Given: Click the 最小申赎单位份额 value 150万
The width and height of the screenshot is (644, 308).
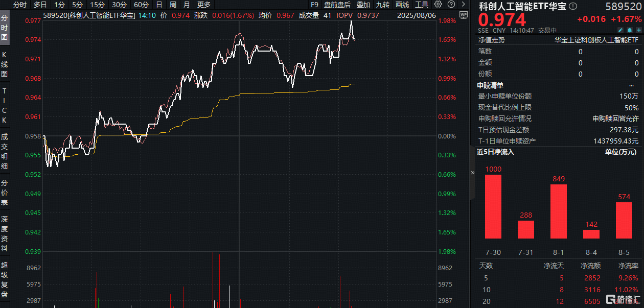Looking at the screenshot, I should [629, 96].
